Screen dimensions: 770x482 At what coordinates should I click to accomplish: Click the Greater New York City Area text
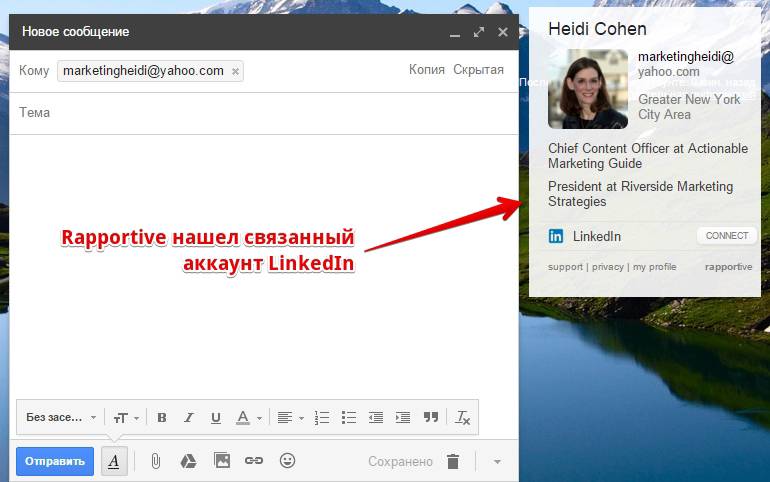689,107
